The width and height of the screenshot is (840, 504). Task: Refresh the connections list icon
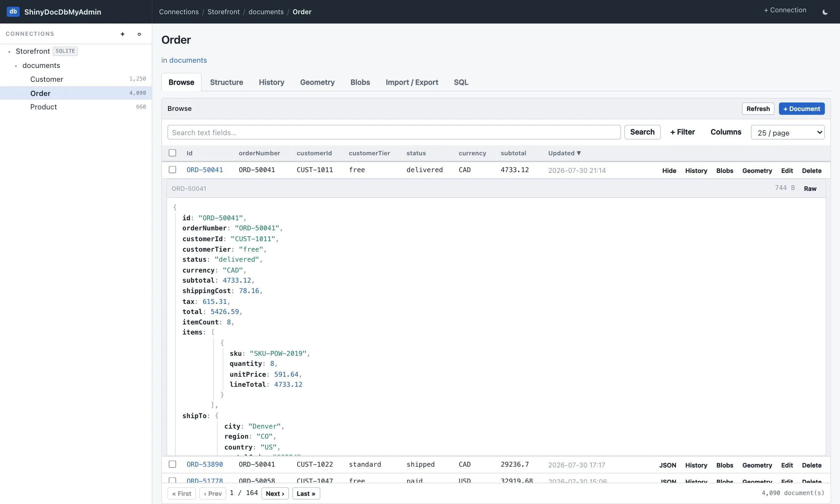139,34
